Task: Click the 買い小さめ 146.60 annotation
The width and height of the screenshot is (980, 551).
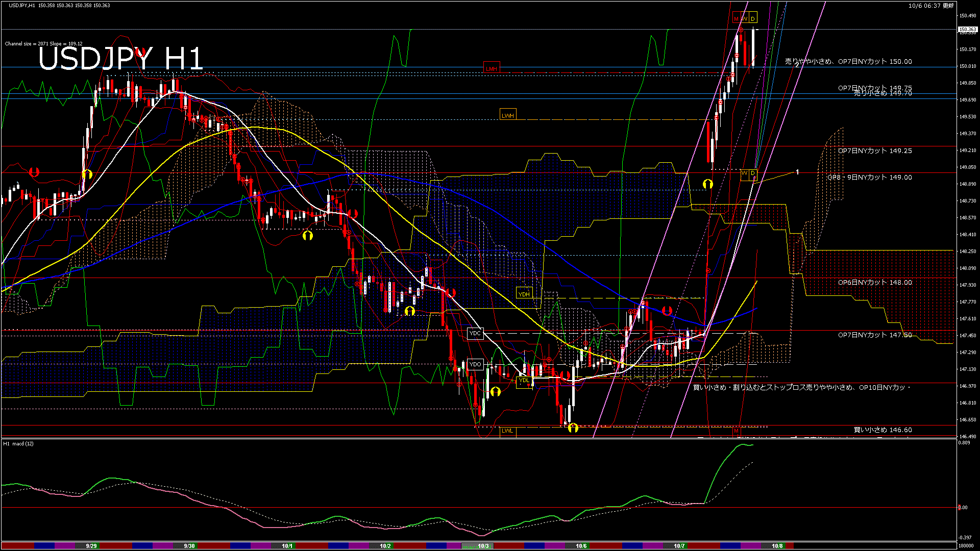Action: [x=883, y=430]
